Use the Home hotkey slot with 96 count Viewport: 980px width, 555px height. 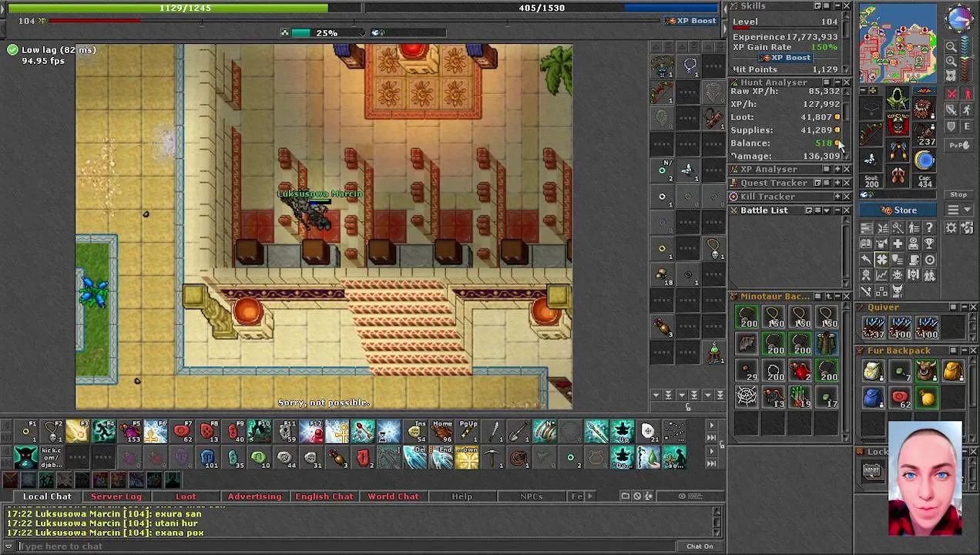click(441, 432)
